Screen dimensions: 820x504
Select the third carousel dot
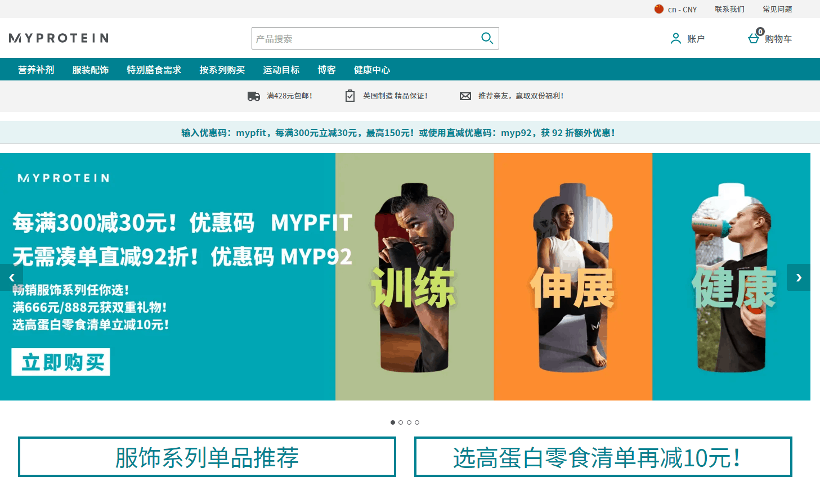tap(409, 422)
